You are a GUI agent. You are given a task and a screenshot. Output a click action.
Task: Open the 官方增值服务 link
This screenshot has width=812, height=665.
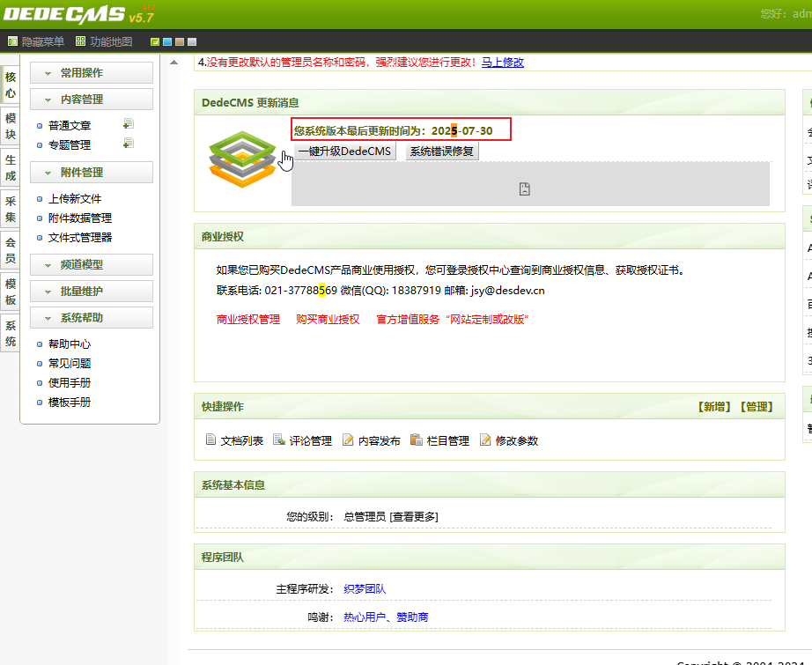(408, 320)
